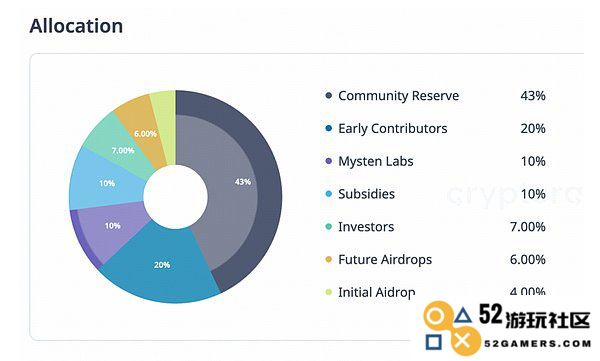Click the Future Airdrops legend label
Image resolution: width=600 pixels, height=361 pixels.
pos(385,260)
